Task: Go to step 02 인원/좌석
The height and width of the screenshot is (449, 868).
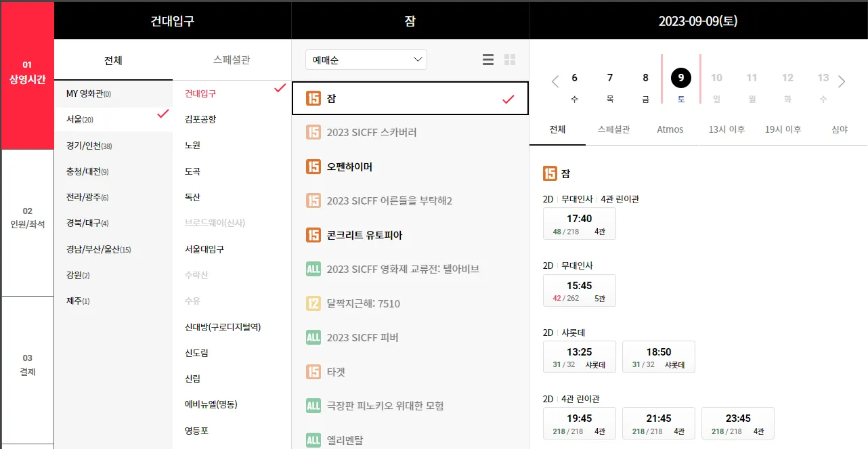Action: (x=26, y=219)
